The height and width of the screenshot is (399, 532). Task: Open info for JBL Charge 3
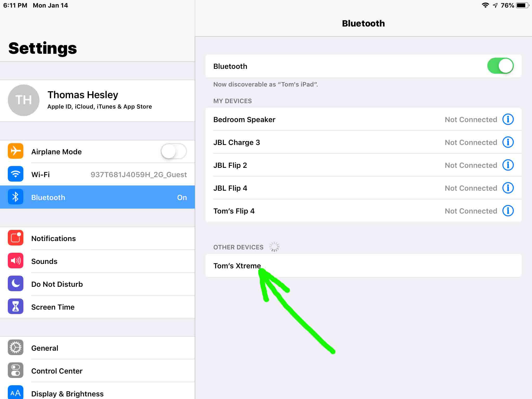508,142
